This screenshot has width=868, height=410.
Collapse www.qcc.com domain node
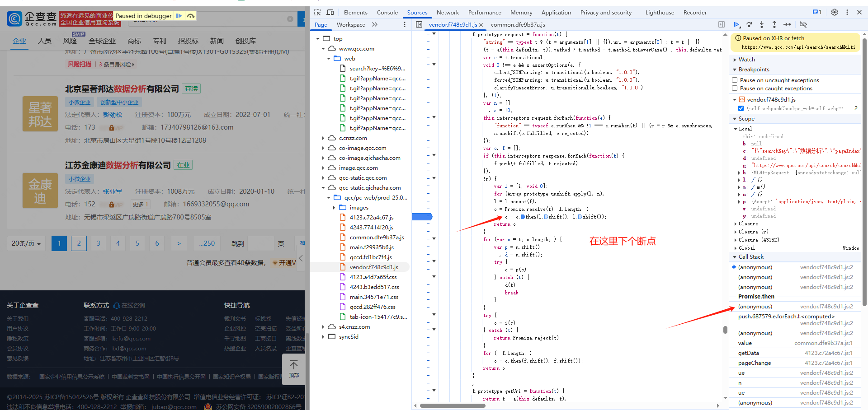[x=323, y=49]
